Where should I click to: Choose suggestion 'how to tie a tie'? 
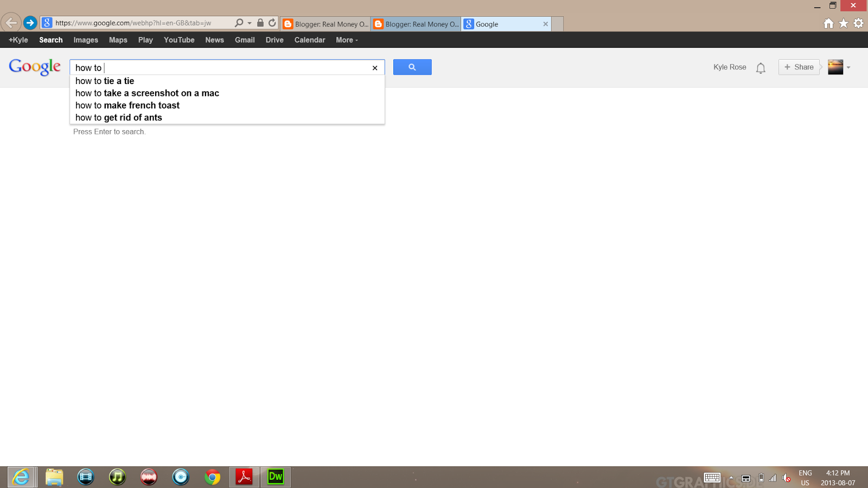point(227,81)
